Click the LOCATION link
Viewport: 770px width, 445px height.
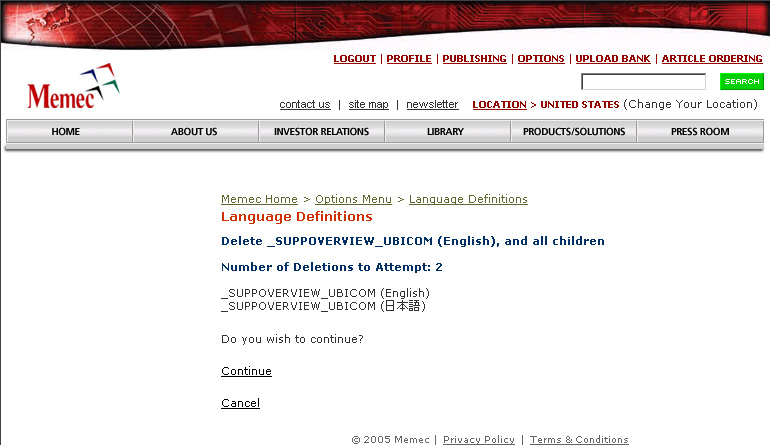pyautogui.click(x=499, y=105)
